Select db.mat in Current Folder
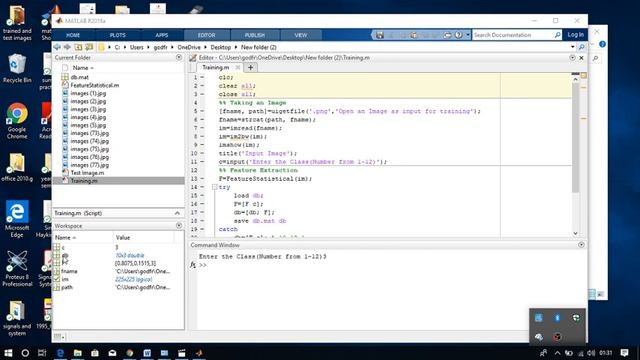This screenshot has height=360, width=640. [x=80, y=77]
